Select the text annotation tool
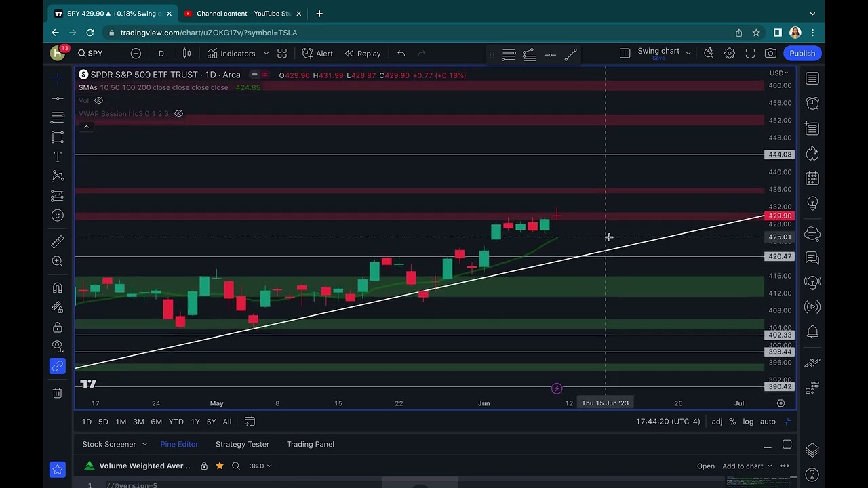 pos(58,157)
